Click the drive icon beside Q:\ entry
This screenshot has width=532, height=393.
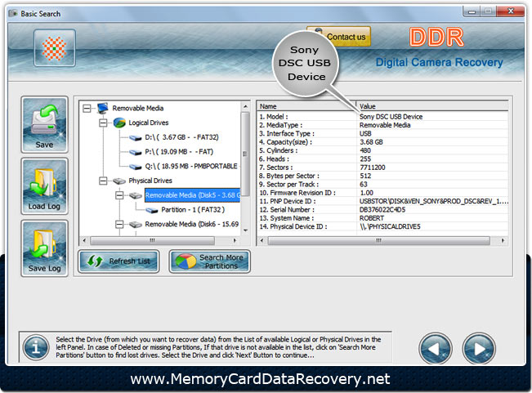(136, 167)
